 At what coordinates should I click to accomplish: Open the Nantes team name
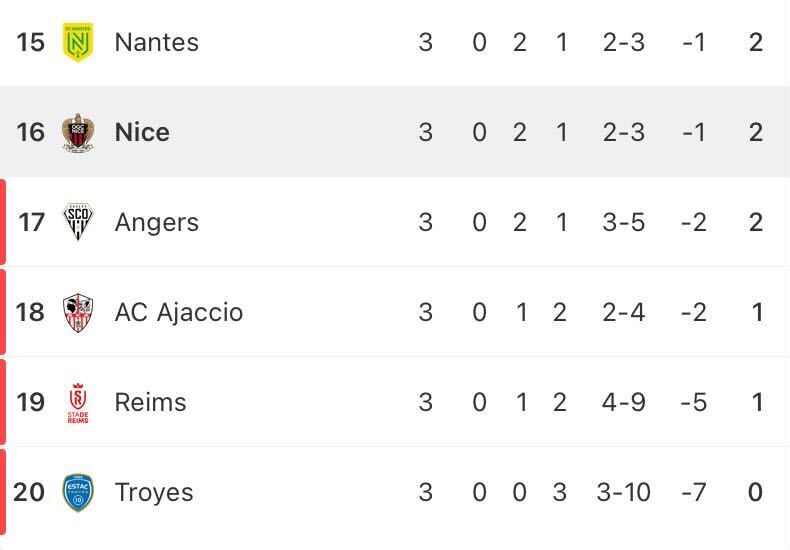click(157, 42)
